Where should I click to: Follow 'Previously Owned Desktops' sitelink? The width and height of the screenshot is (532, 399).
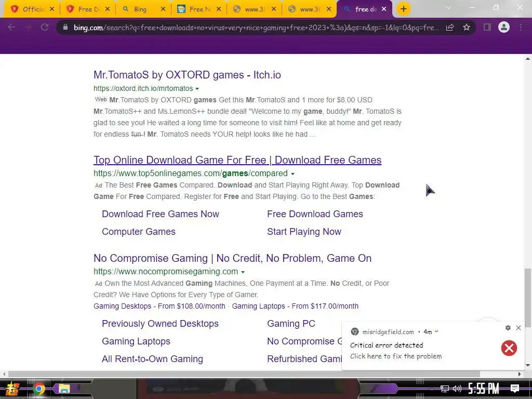tap(160, 324)
